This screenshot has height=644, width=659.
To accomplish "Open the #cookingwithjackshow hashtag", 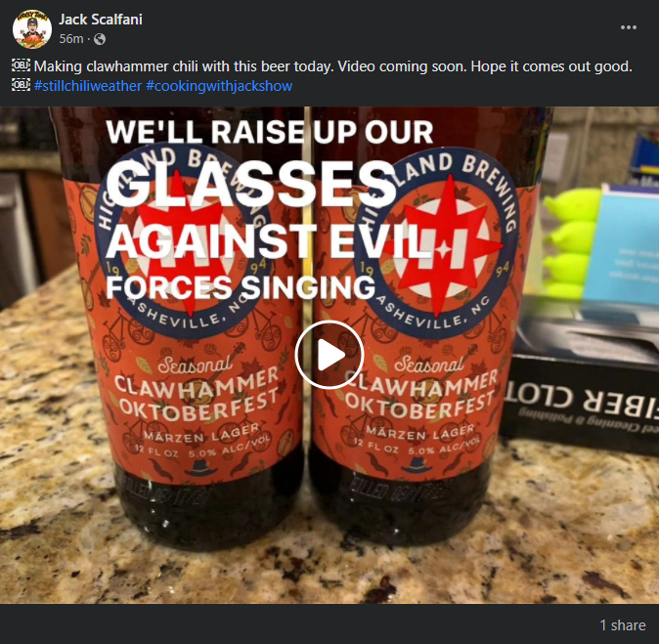I will pos(219,86).
